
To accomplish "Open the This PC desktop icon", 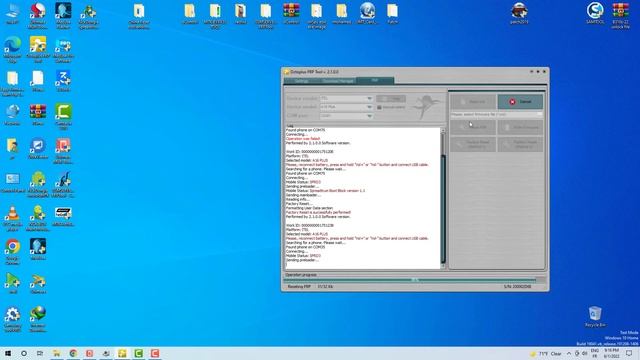I will (x=12, y=13).
